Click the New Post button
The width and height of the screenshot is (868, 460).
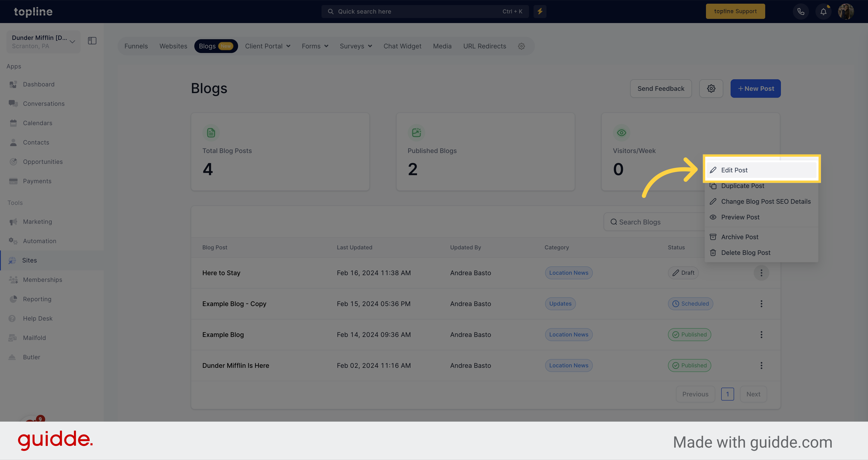756,89
